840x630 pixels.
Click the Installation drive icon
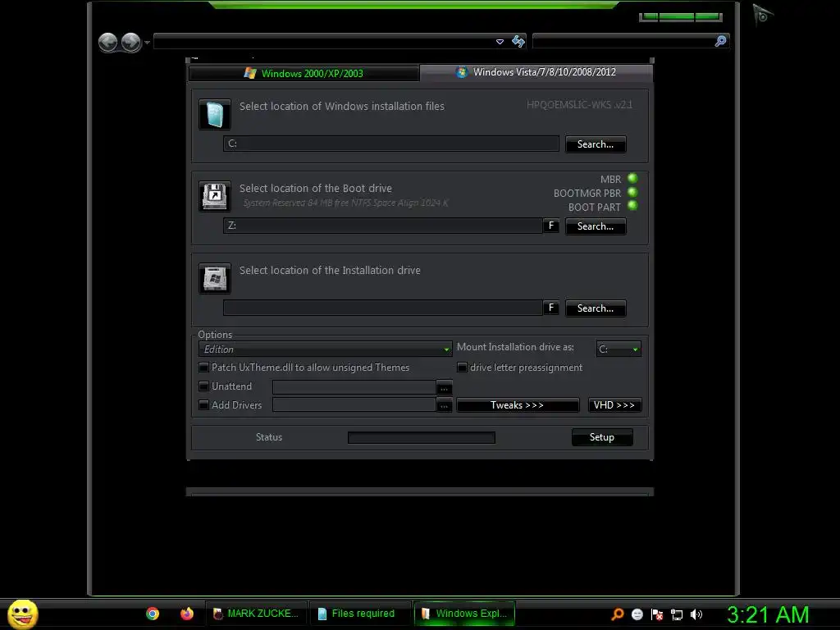[x=215, y=278]
